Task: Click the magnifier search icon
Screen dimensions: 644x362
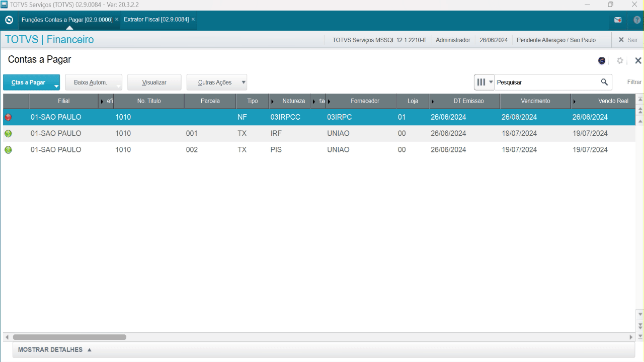Action: (x=604, y=82)
